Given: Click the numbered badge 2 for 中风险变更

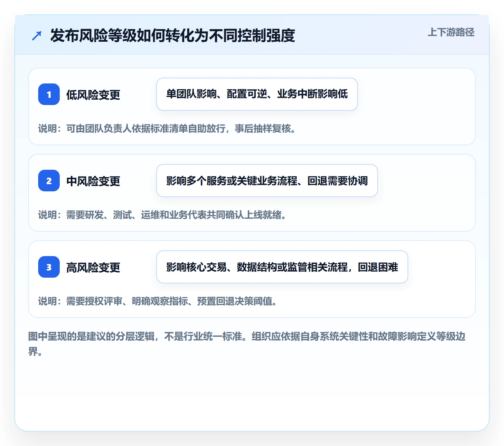Looking at the screenshot, I should click(49, 181).
